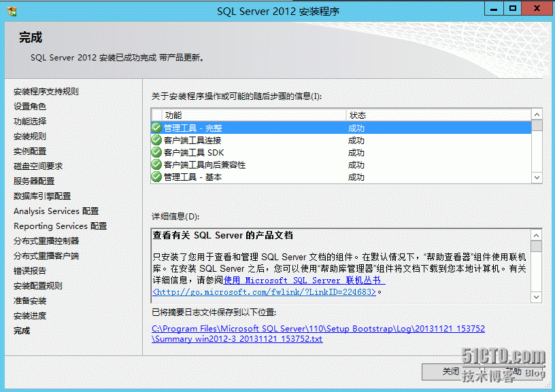Click the 帮助 button
Viewport: 555px width, 392px height.
[514, 372]
